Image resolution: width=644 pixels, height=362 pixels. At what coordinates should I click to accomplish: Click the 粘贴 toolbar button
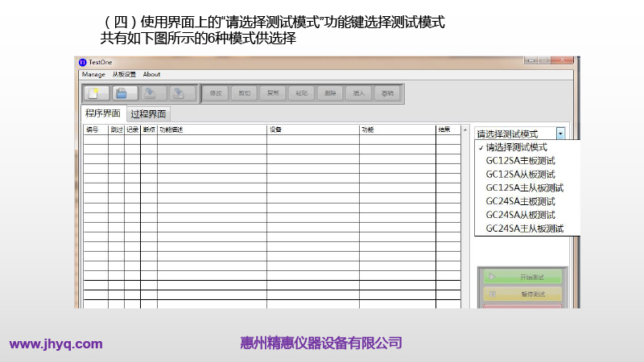301,93
